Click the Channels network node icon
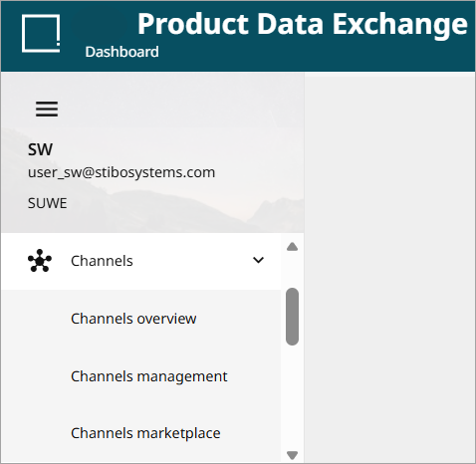476x464 pixels. (40, 261)
